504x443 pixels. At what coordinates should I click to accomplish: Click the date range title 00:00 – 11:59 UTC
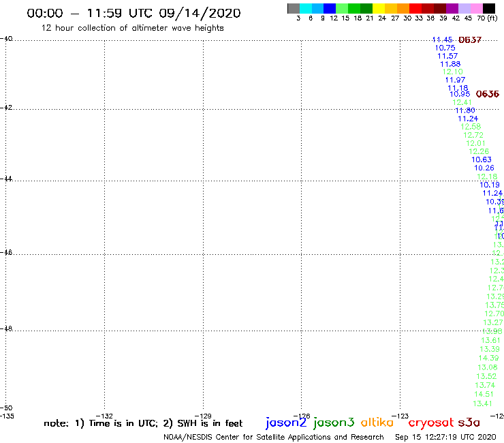coord(133,14)
